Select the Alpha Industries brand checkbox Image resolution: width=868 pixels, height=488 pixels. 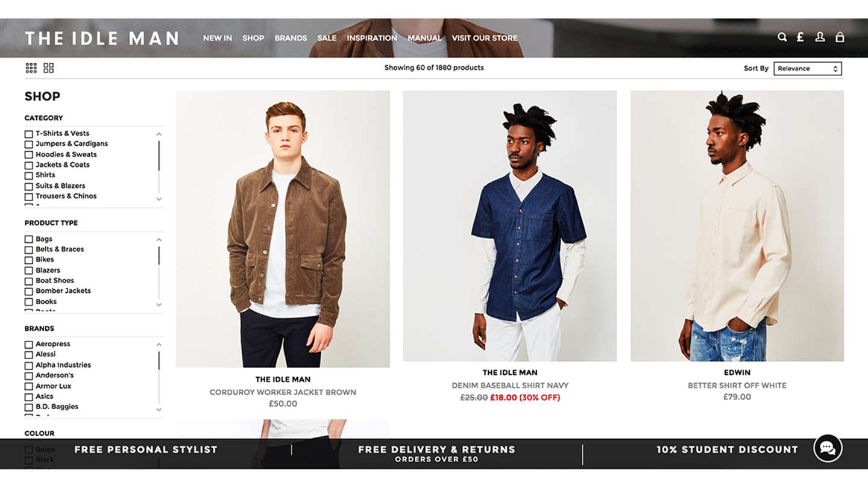point(28,365)
